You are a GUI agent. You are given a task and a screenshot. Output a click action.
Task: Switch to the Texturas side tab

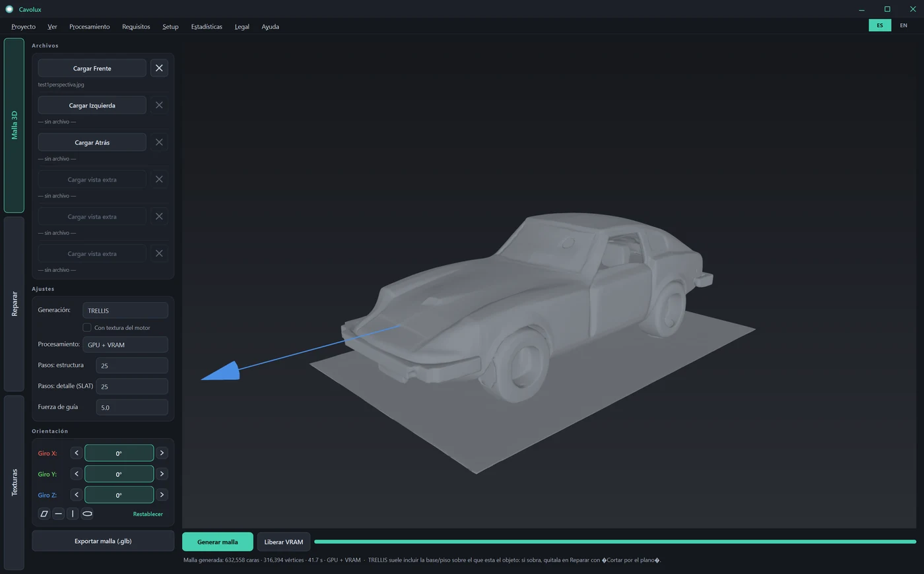pyautogui.click(x=14, y=482)
